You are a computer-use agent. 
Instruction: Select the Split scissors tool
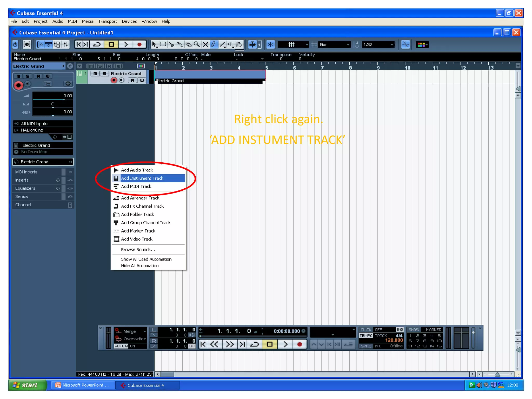(172, 45)
